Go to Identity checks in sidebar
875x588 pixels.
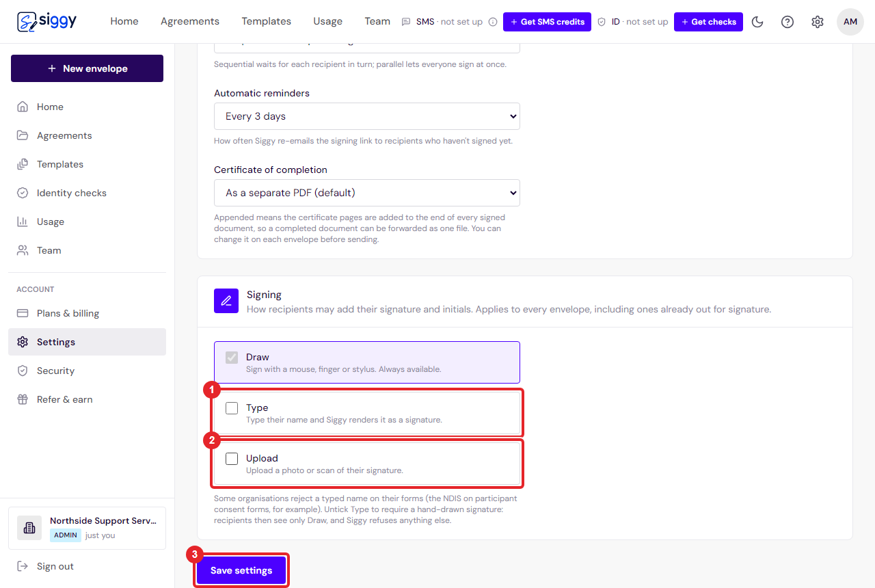(x=87, y=193)
